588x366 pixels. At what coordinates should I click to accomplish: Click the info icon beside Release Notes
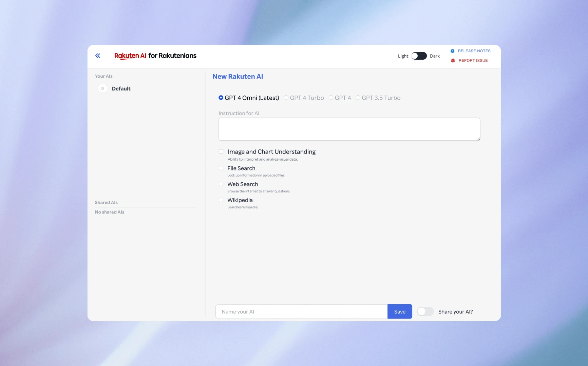pos(452,51)
